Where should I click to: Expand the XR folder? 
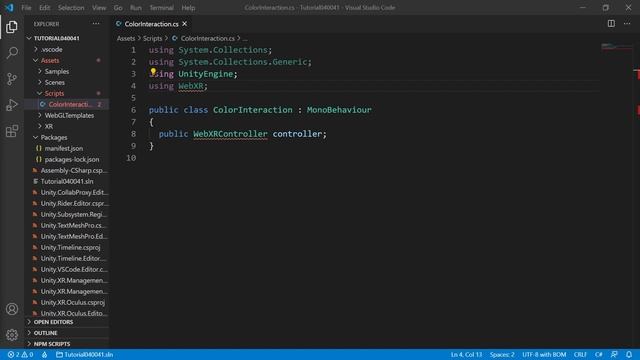click(x=49, y=127)
